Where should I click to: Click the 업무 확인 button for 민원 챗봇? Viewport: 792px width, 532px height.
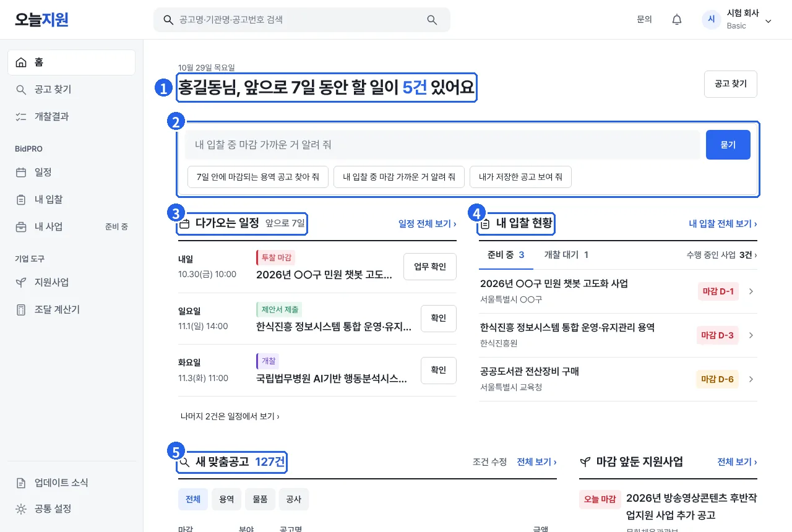[x=430, y=267]
